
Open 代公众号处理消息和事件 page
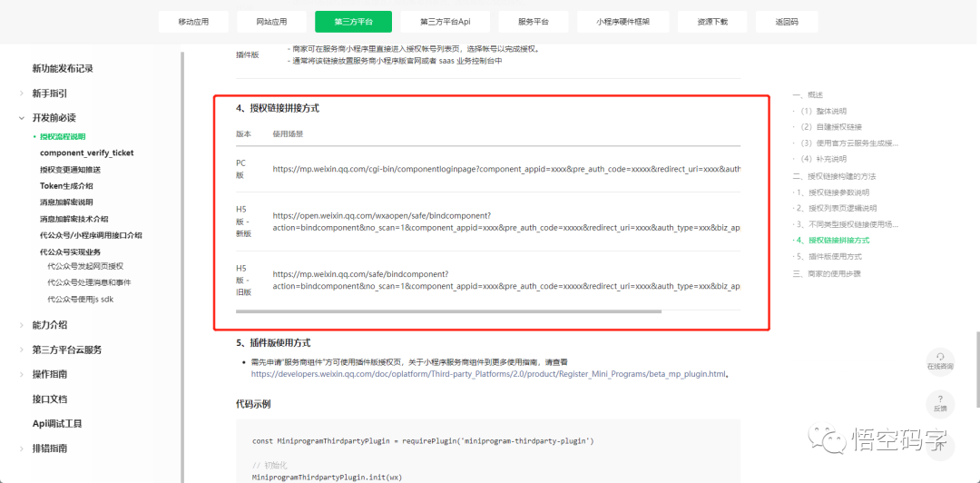(x=89, y=282)
